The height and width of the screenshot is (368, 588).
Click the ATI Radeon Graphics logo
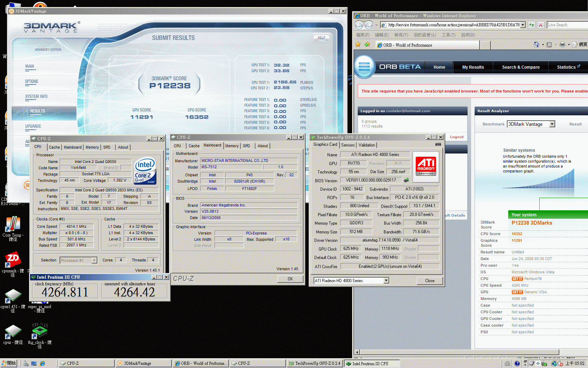point(426,166)
